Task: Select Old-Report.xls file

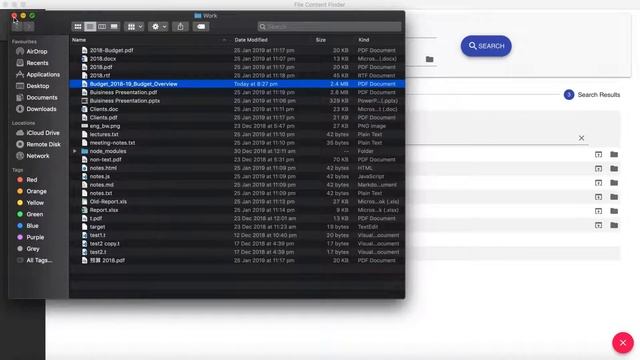Action: click(x=237, y=202)
